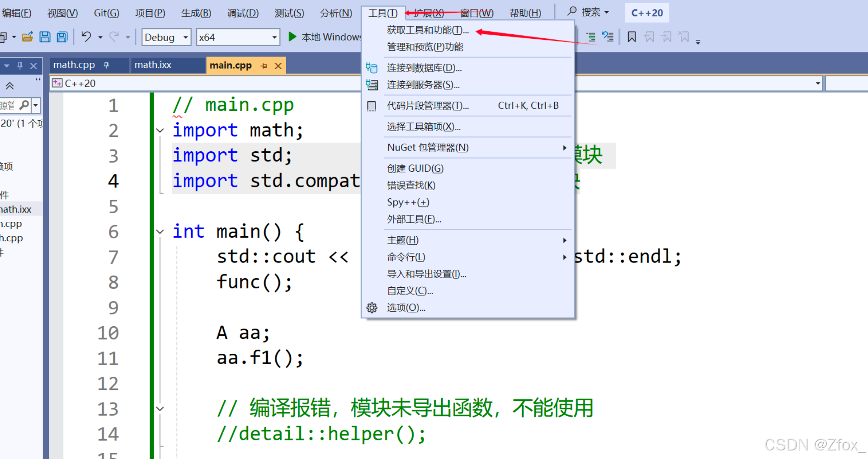This screenshot has height=459, width=868.
Task: Open the 视图 menu
Action: 63,13
